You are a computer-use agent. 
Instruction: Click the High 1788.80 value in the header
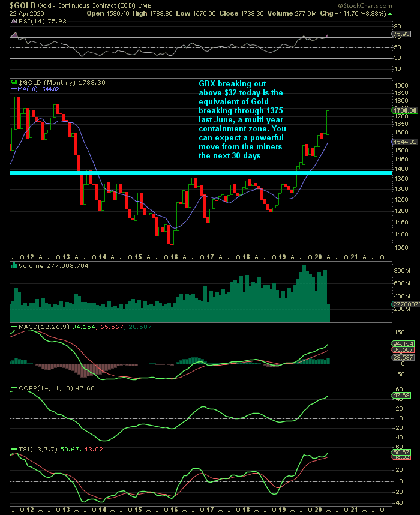[x=152, y=13]
